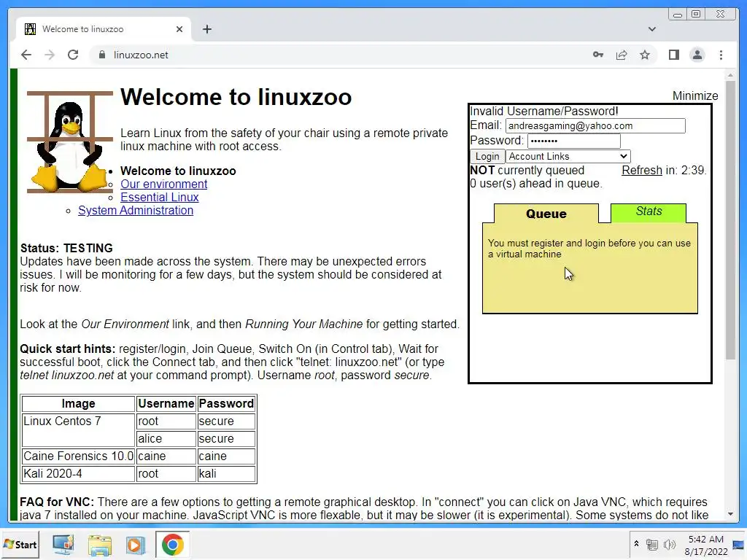
Task: Click the Welcome to linuxzoo heading item
Action: [x=178, y=171]
